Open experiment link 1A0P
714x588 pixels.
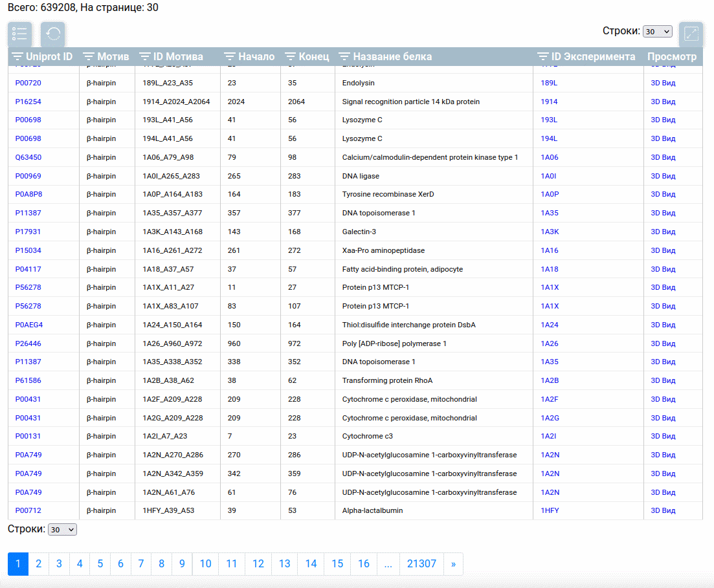[550, 194]
